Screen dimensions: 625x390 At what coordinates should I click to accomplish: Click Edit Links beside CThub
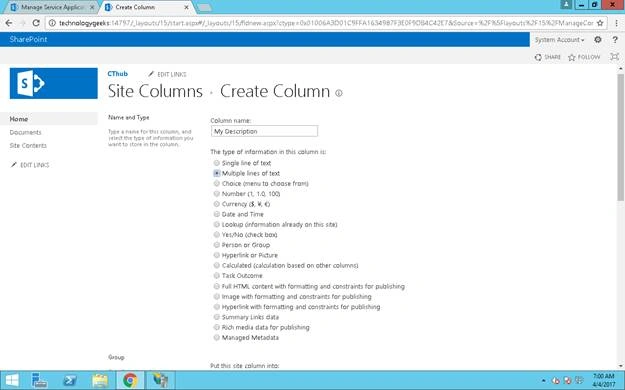coord(167,74)
